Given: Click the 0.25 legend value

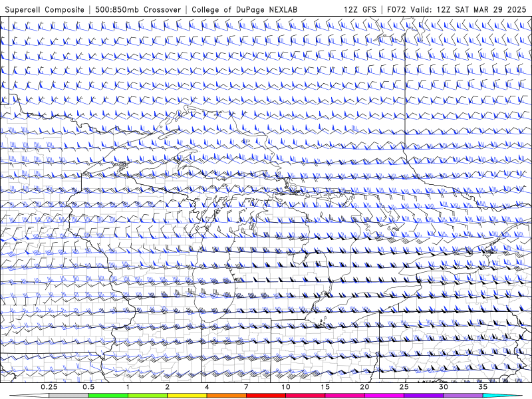Looking at the screenshot, I should [x=49, y=387].
